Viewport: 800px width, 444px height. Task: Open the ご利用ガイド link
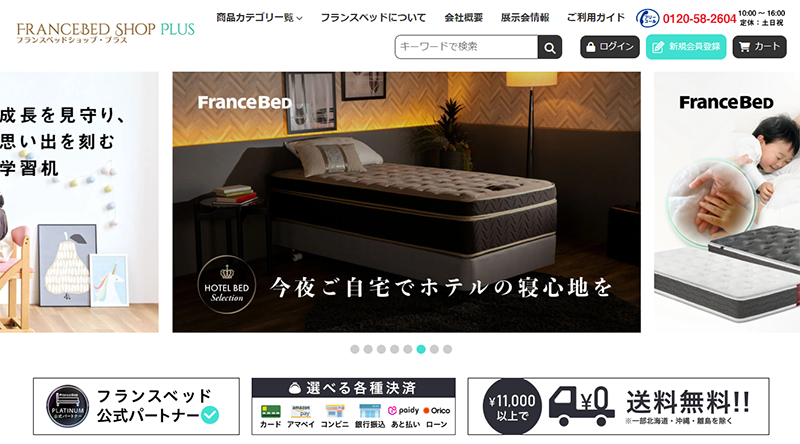(x=595, y=18)
